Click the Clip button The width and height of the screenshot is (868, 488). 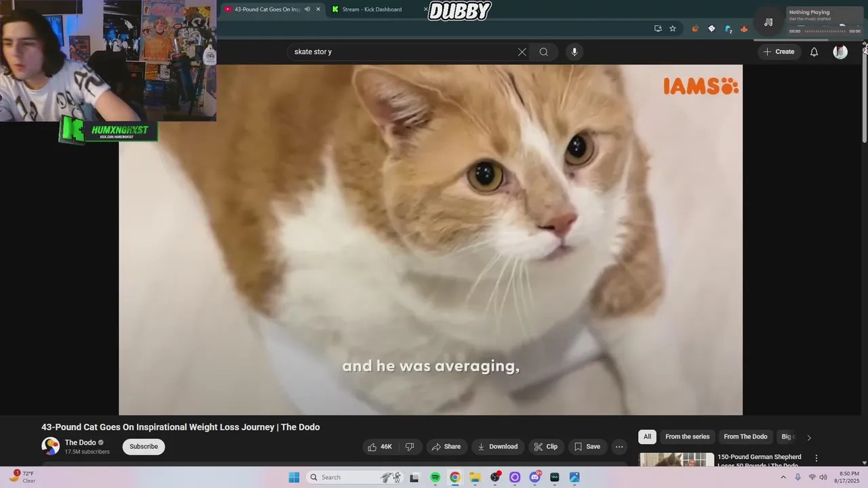tap(546, 447)
